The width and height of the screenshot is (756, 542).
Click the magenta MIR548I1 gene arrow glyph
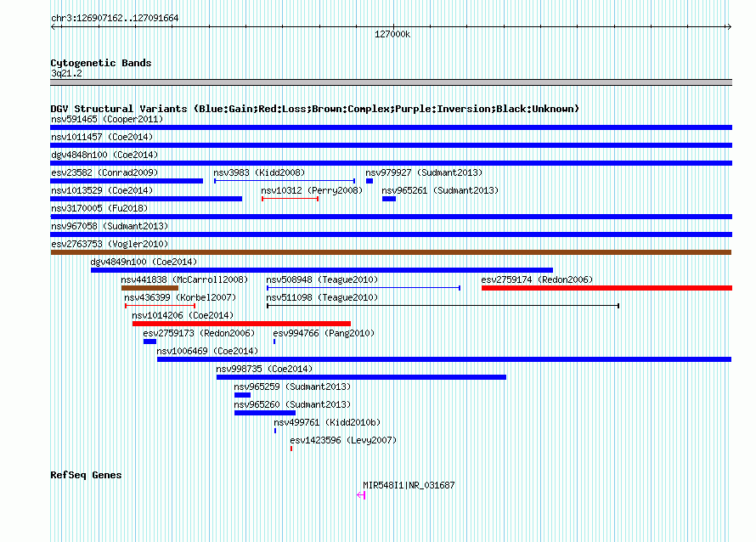361,494
